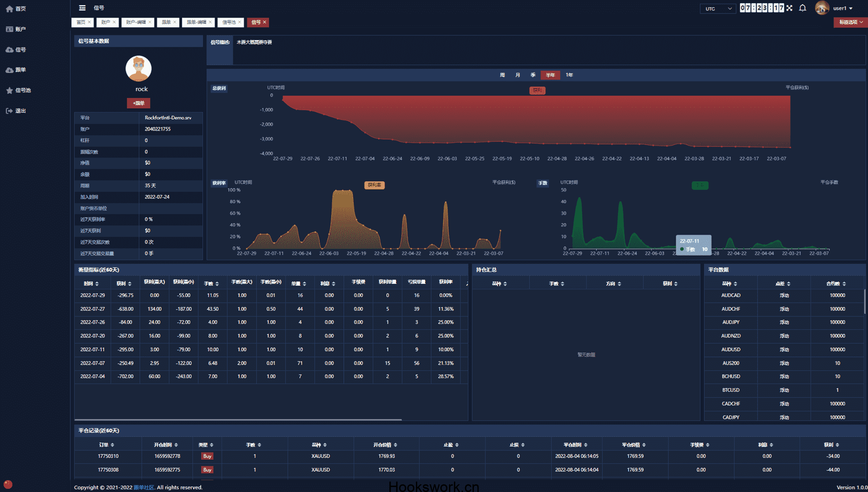The height and width of the screenshot is (492, 868).
Task: Click Buy tag on order 17750310
Action: pos(207,456)
